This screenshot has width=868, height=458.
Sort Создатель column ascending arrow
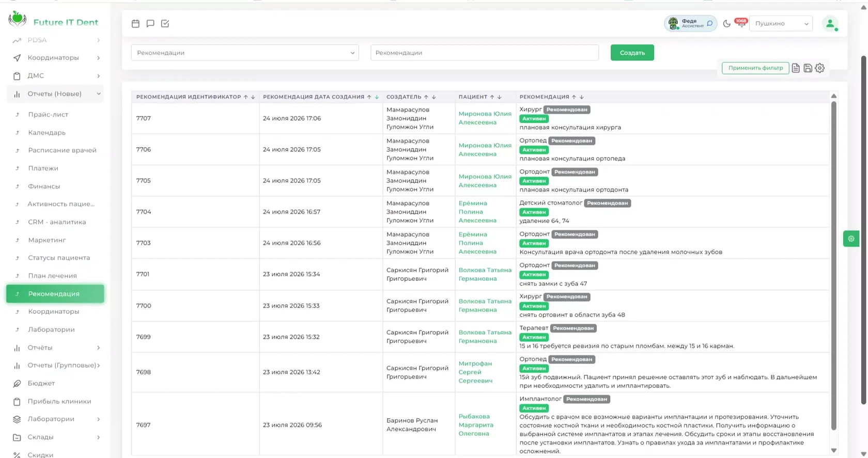(426, 97)
